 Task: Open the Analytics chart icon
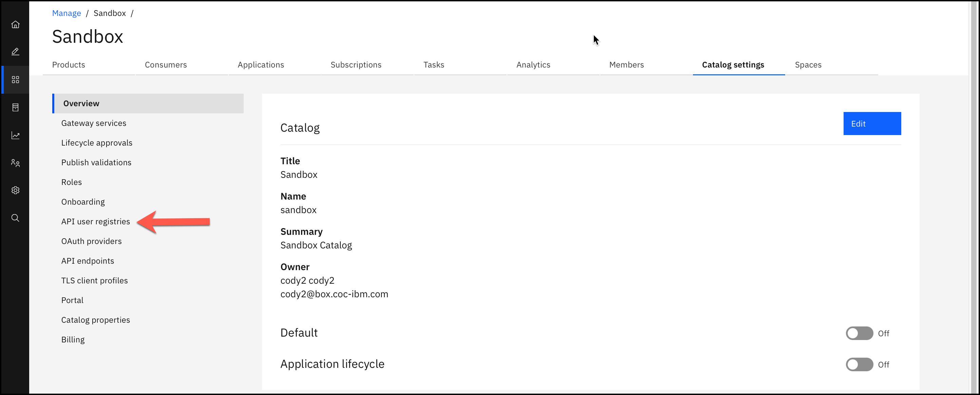pos(15,135)
